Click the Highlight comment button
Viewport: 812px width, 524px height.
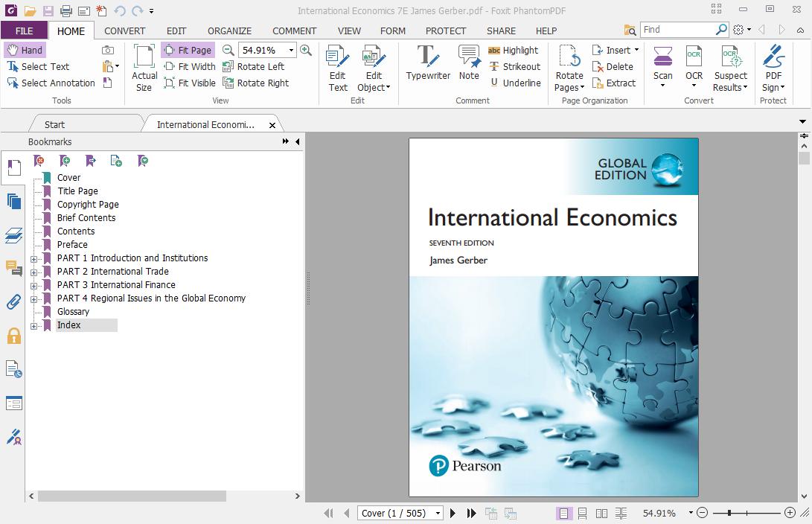(x=514, y=50)
